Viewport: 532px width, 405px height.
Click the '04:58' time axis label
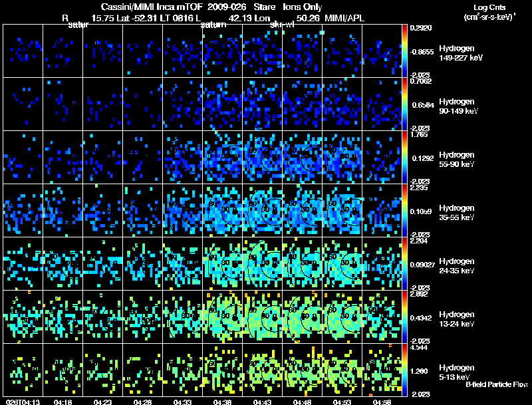pos(382,402)
